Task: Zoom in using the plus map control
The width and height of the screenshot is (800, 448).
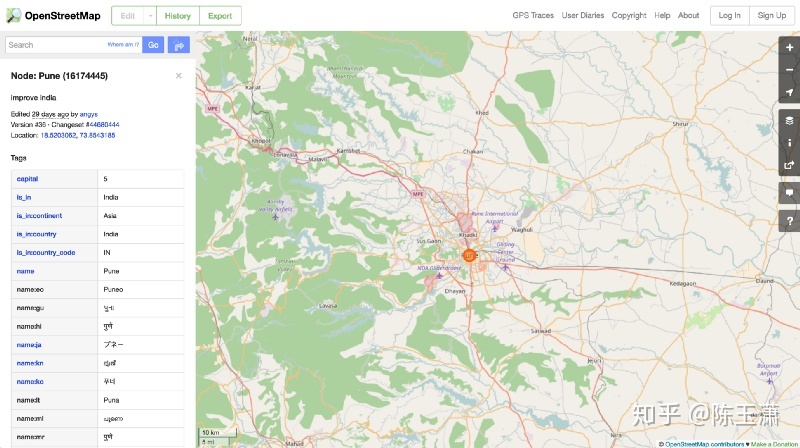Action: pos(789,47)
